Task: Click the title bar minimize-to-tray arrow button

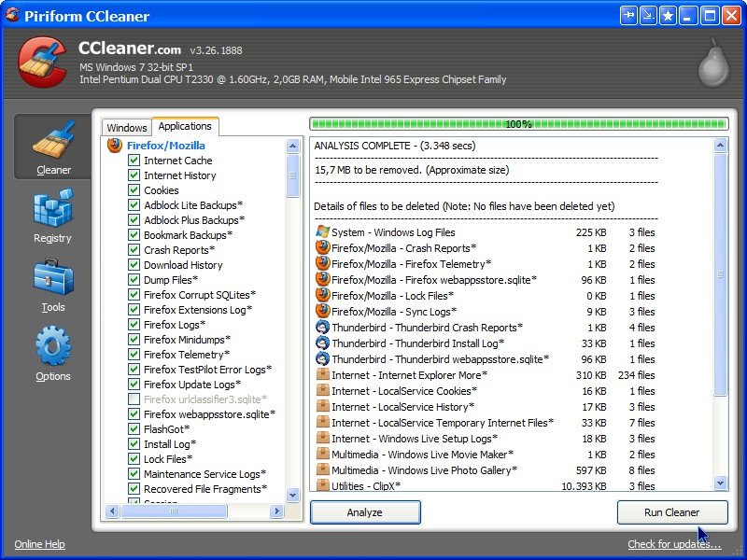Action: pyautogui.click(x=648, y=16)
